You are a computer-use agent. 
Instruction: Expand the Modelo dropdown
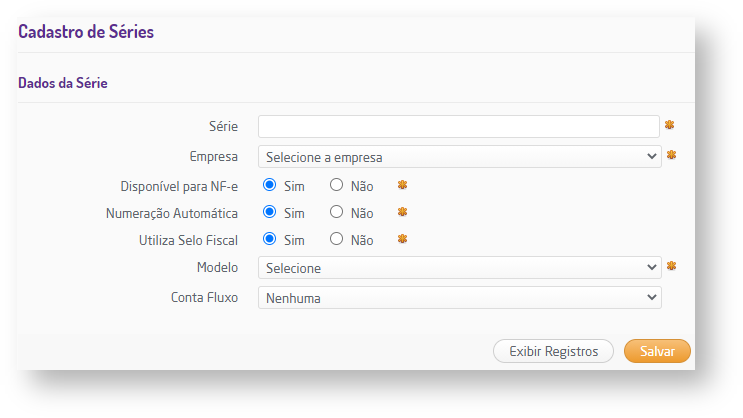(x=459, y=268)
